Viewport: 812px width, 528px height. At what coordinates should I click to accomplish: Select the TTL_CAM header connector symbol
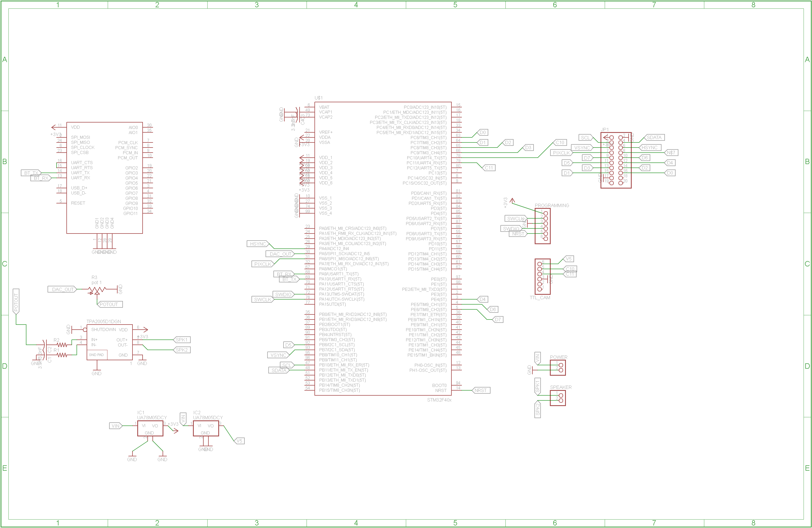[x=543, y=277]
